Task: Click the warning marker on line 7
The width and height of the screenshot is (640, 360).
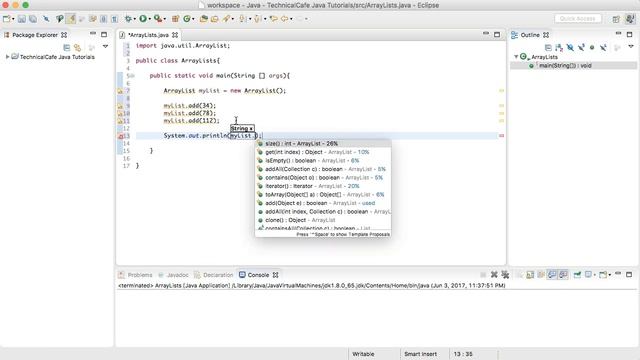Action: click(120, 91)
